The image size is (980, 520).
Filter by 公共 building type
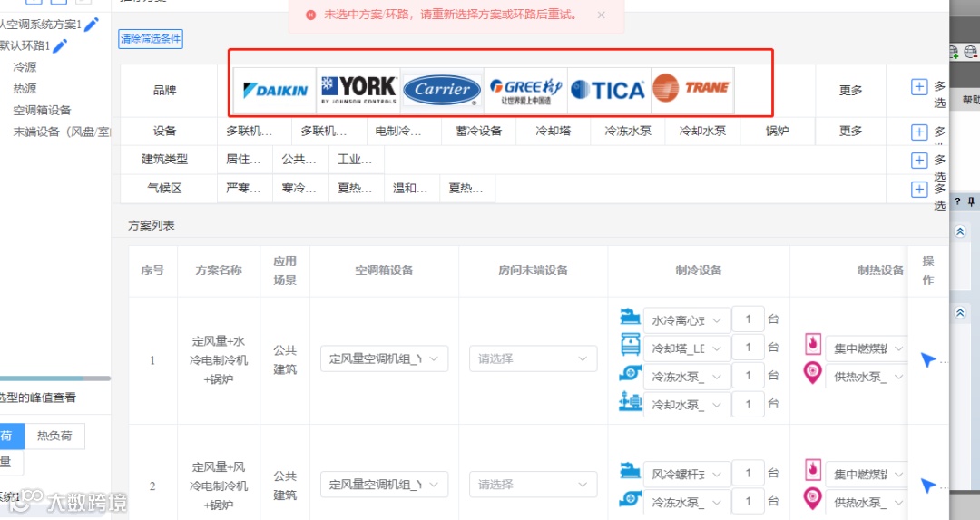(300, 160)
